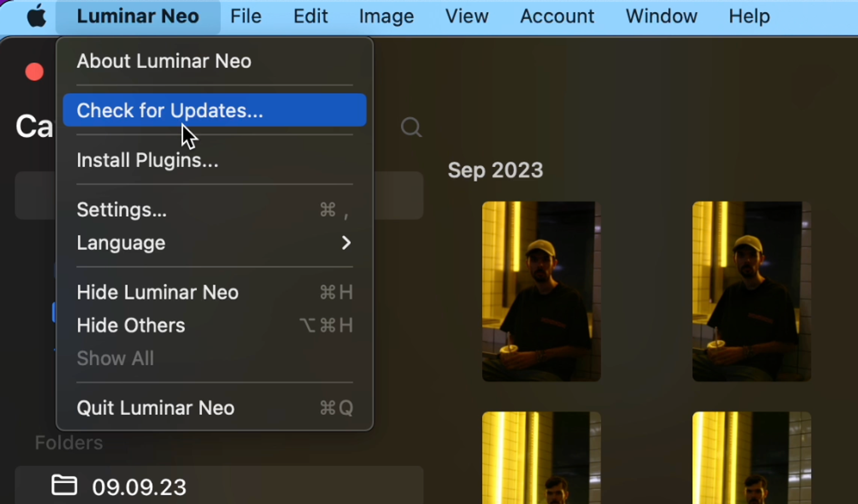Choose "Install Plugins..." menu entry
The image size is (858, 504).
[x=148, y=160]
